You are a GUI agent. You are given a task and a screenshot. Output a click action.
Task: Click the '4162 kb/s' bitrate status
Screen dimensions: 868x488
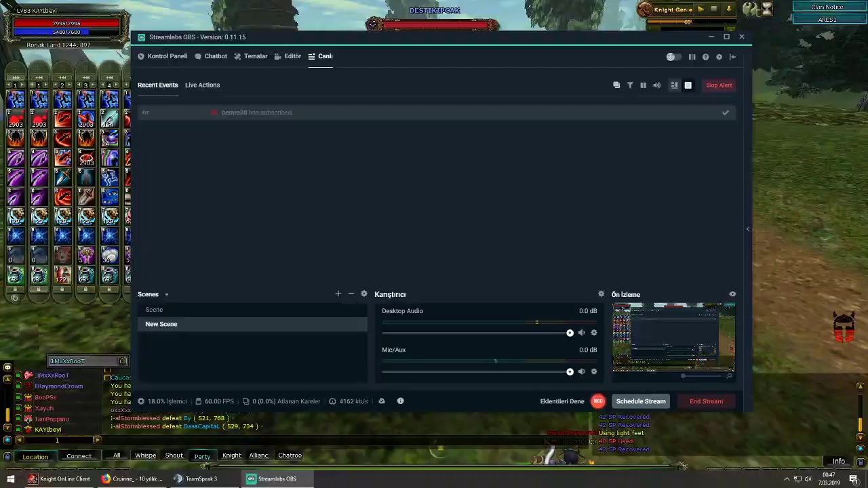point(349,401)
